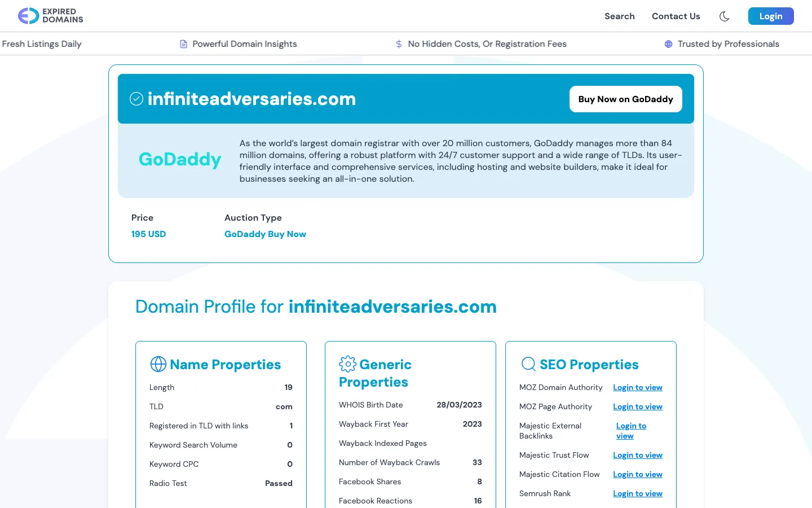This screenshot has width=812, height=508.
Task: Click the Fresh Listings Daily text
Action: pyautogui.click(x=42, y=44)
